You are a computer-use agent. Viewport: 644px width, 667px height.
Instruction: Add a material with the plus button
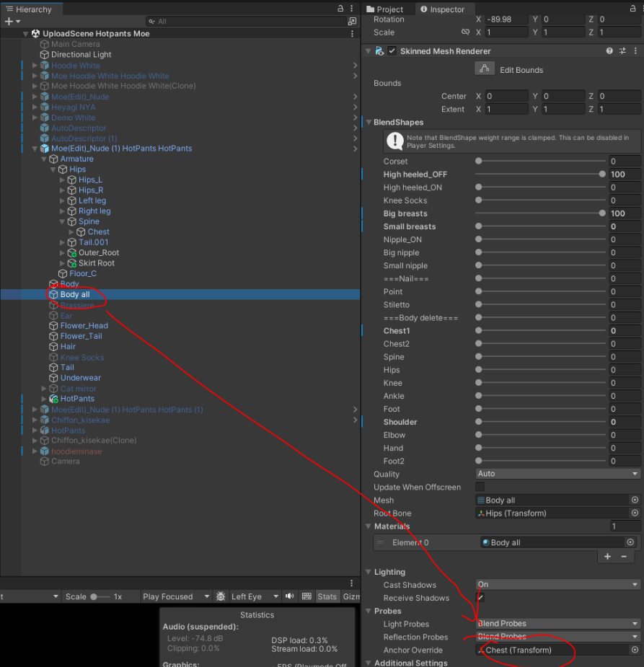coord(607,557)
